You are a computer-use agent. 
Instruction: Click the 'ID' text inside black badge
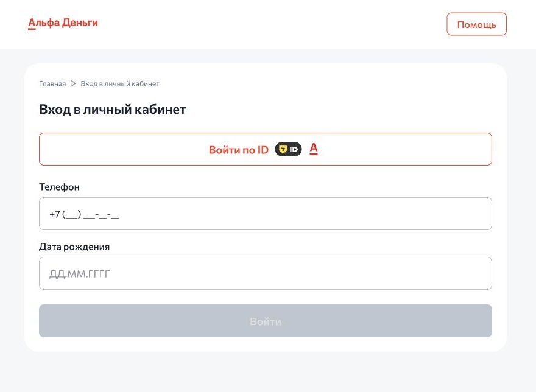294,149
